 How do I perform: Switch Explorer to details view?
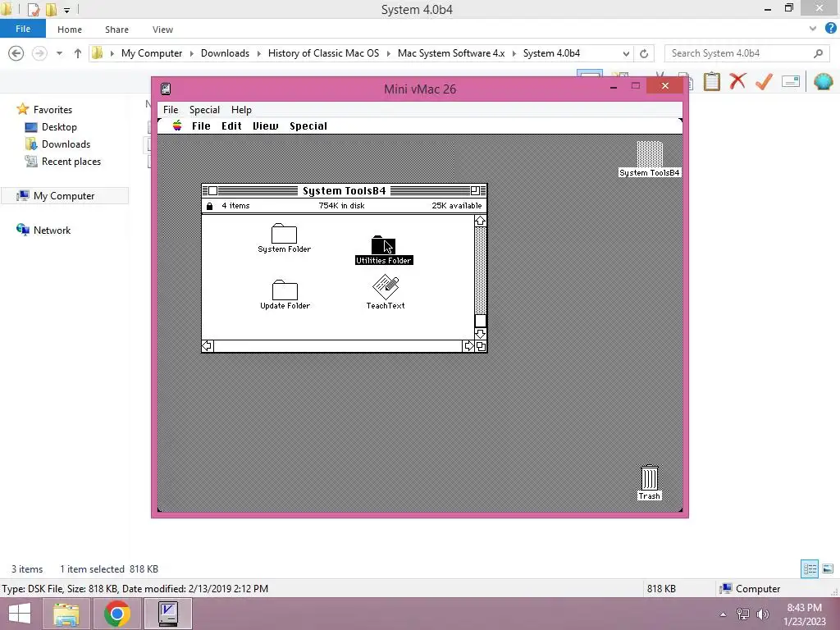click(810, 568)
